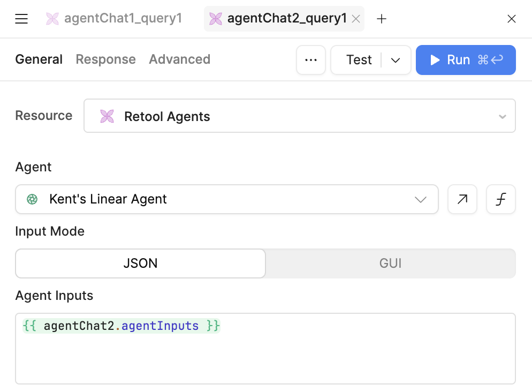Viewport: 532px width, 392px height.
Task: Switch to agentChat1_query1 tab
Action: 115,19
